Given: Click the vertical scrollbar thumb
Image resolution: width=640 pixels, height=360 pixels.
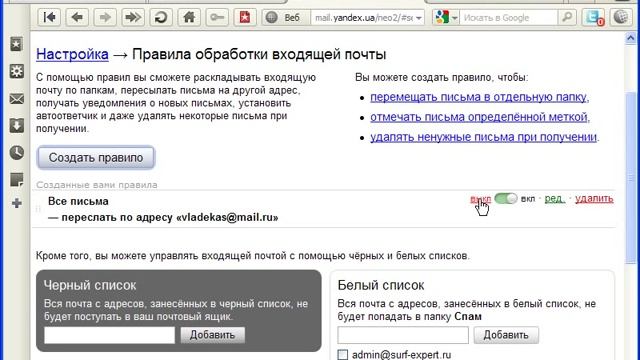Looking at the screenshot, I should (631, 178).
